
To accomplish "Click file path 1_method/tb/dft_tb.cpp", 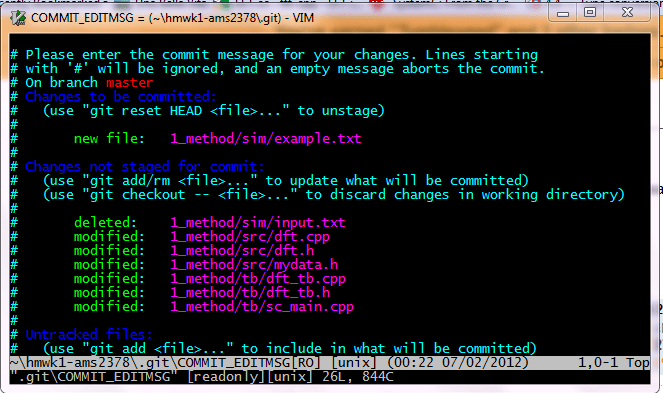I will (258, 279).
